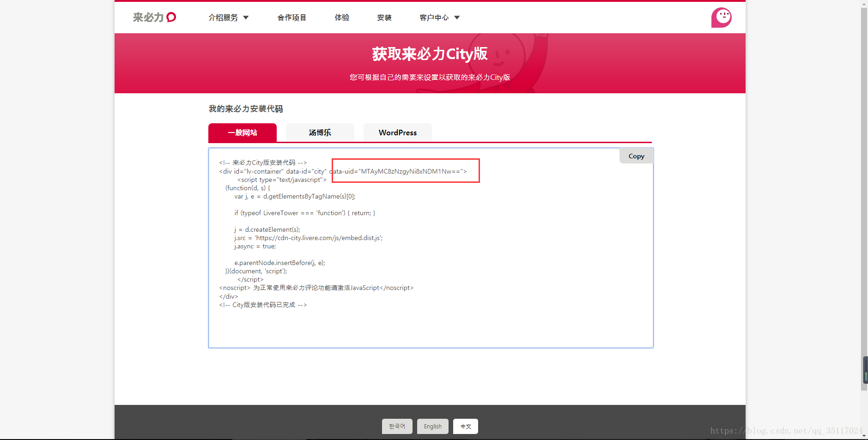Expand the 客户中心 dropdown arrow

tap(457, 18)
